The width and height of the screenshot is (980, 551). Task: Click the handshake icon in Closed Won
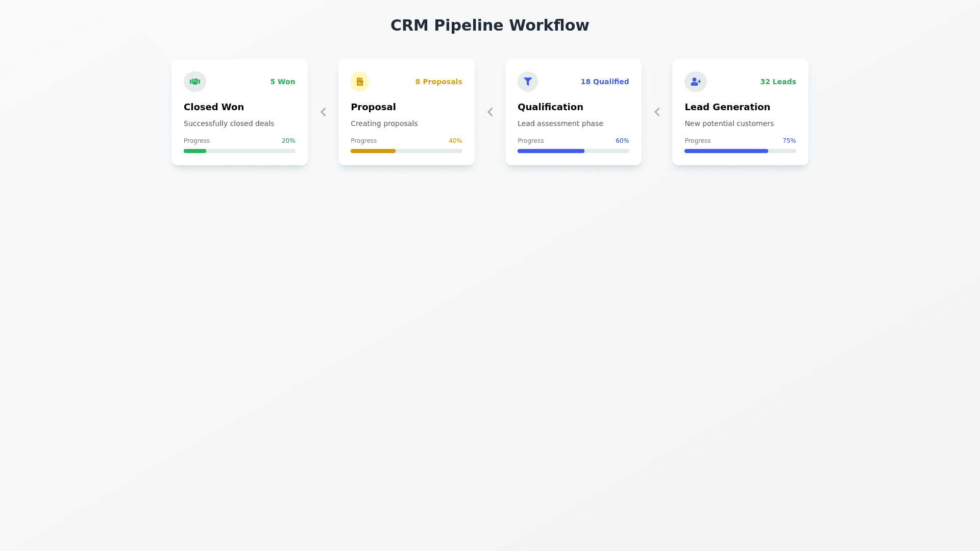click(194, 82)
